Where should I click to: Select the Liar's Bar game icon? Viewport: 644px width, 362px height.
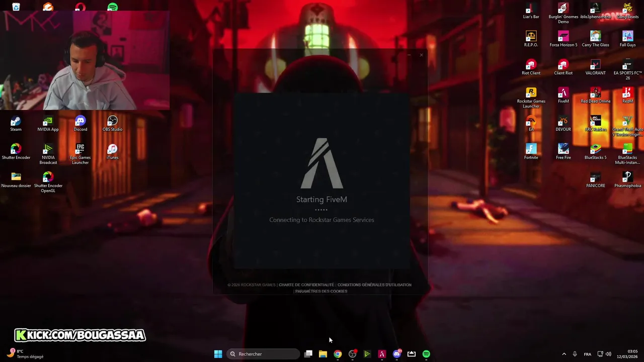531,11
